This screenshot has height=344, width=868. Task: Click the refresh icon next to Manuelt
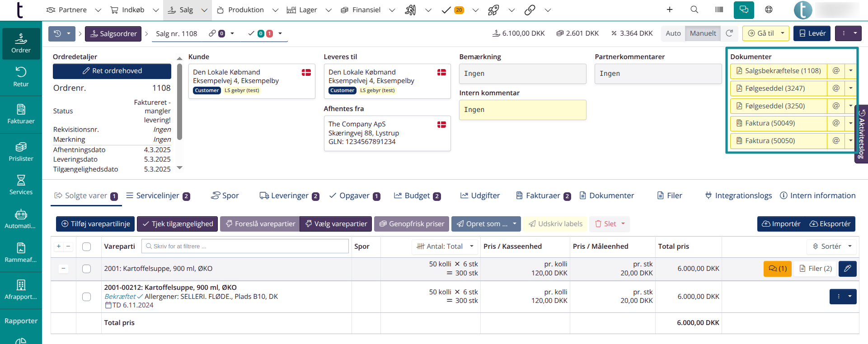pos(729,33)
